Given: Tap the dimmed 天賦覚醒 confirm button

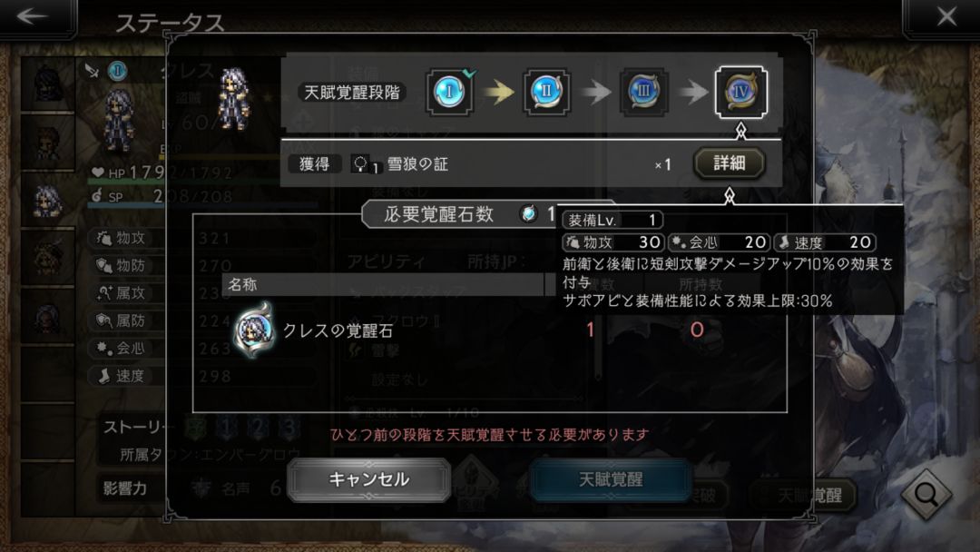Looking at the screenshot, I should pos(610,479).
